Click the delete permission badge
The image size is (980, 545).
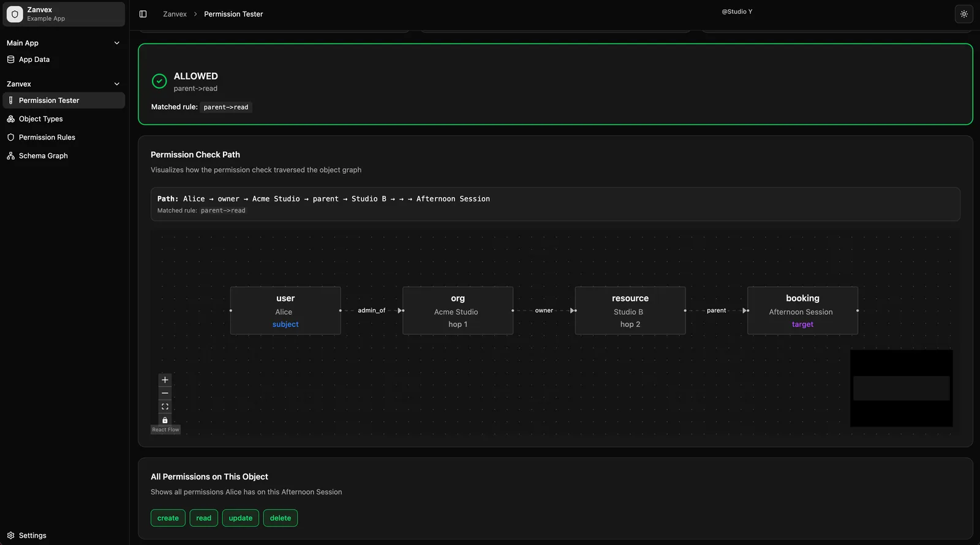281,518
